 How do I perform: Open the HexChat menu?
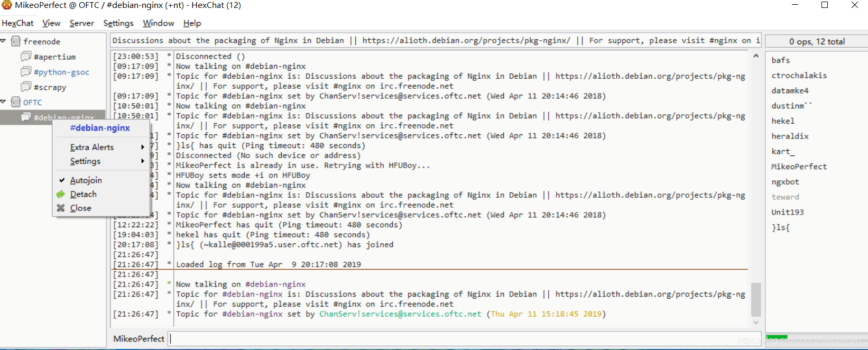(x=17, y=23)
